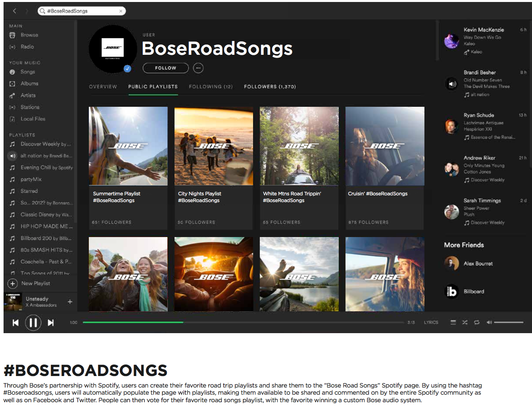The height and width of the screenshot is (407, 532).
Task: Open Andrew Riker's profile
Action: 480,158
